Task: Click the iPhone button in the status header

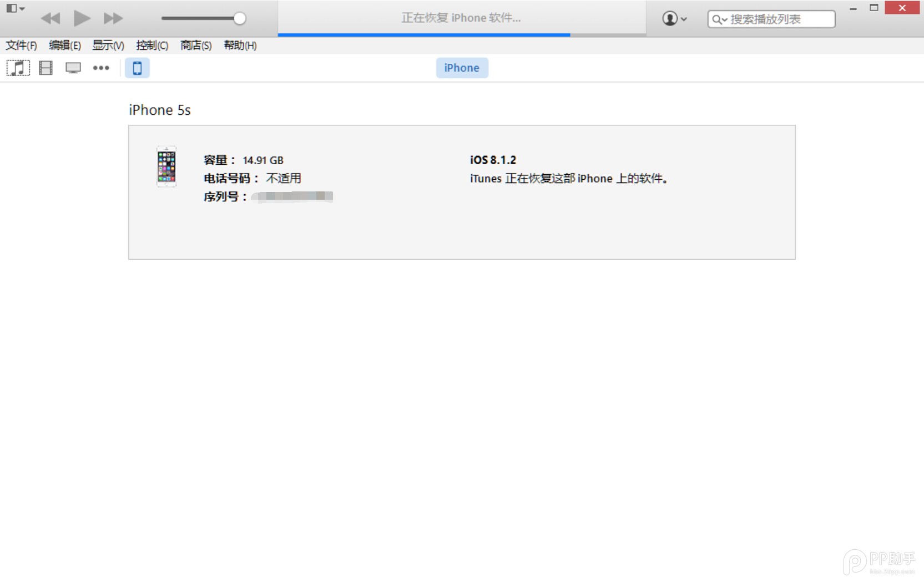Action: [x=462, y=67]
